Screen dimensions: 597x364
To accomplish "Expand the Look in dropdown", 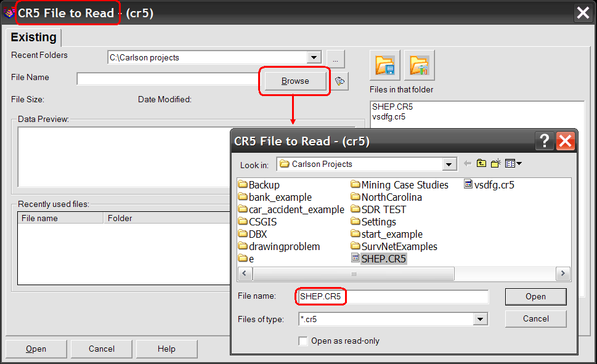I will pyautogui.click(x=449, y=164).
